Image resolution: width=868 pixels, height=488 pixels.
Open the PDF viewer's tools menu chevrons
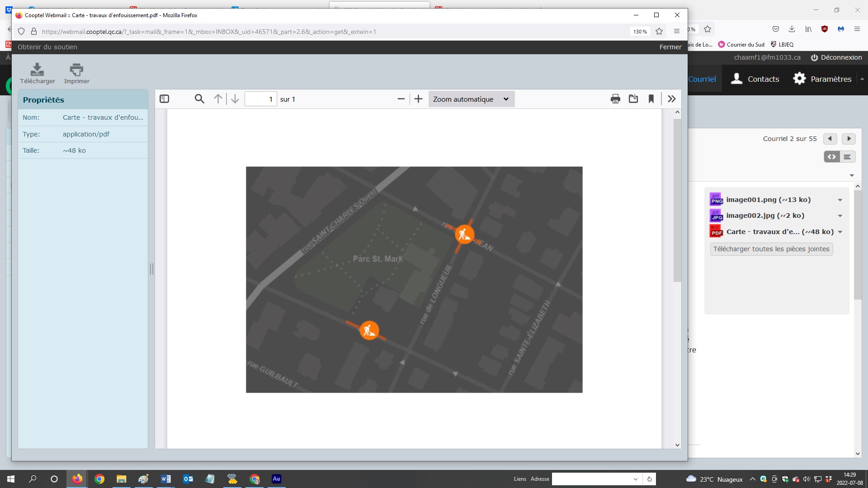(672, 99)
